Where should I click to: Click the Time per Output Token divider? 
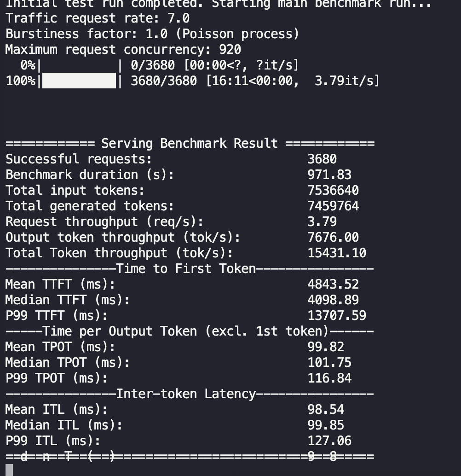click(x=190, y=331)
